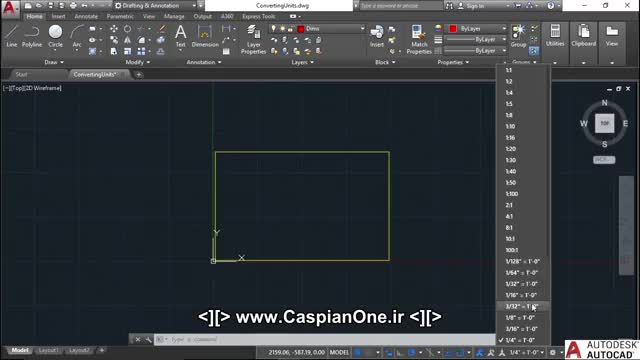Switch to the Layout1 tab
Screen dimensions: 640x360
[48, 350]
